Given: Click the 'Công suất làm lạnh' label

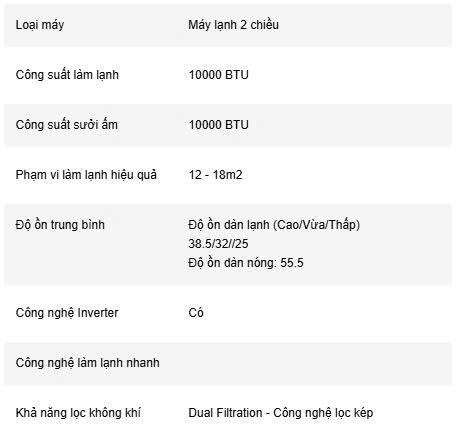Looking at the screenshot, I should [67, 75].
